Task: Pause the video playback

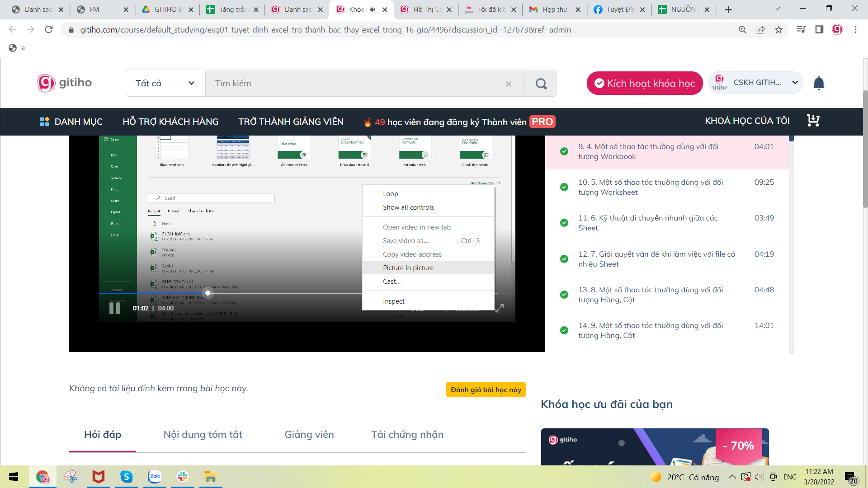Action: click(x=115, y=308)
